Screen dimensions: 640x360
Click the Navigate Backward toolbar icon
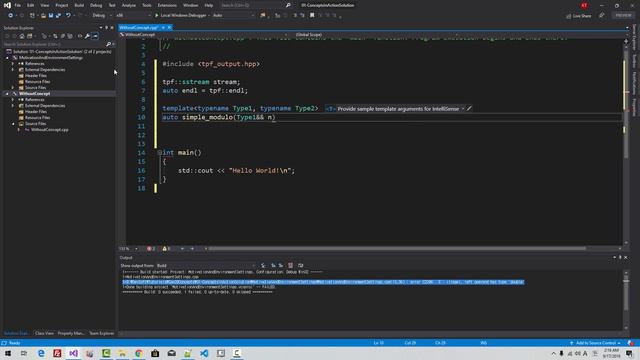pyautogui.click(x=10, y=15)
